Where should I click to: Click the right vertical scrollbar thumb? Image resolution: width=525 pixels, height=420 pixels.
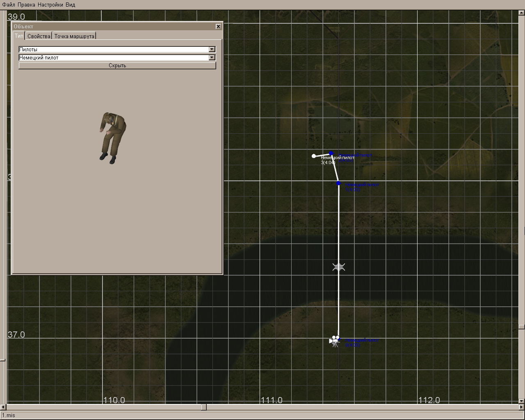pyautogui.click(x=521, y=327)
